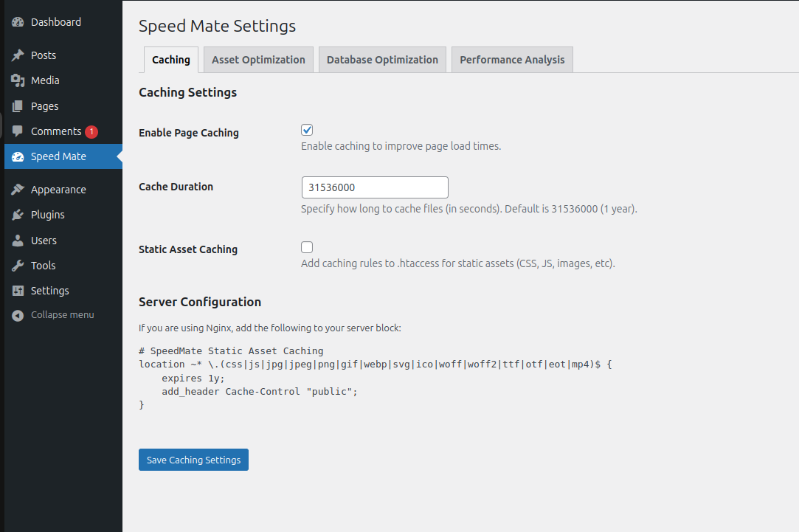The height and width of the screenshot is (532, 799).
Task: Open the Settings menu label
Action: [x=49, y=291]
